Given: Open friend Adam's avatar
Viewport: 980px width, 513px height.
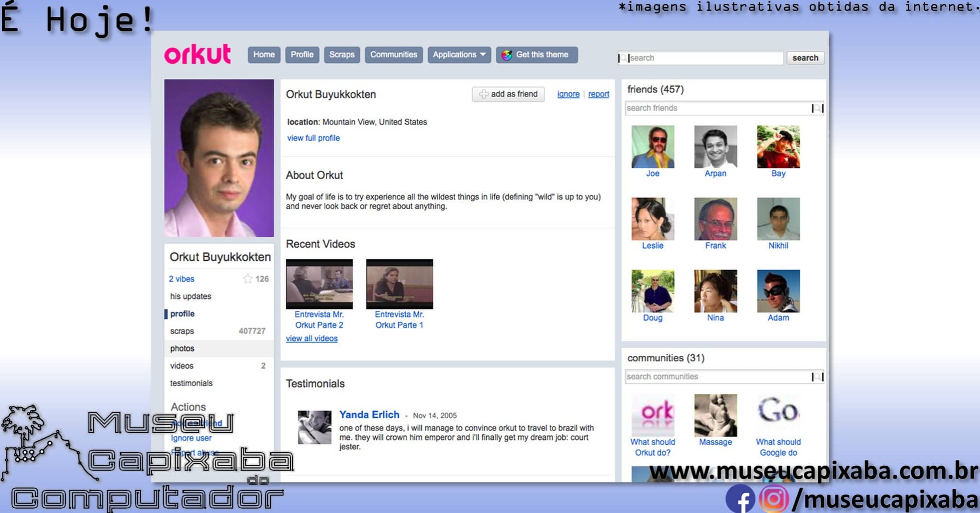Looking at the screenshot, I should [779, 291].
